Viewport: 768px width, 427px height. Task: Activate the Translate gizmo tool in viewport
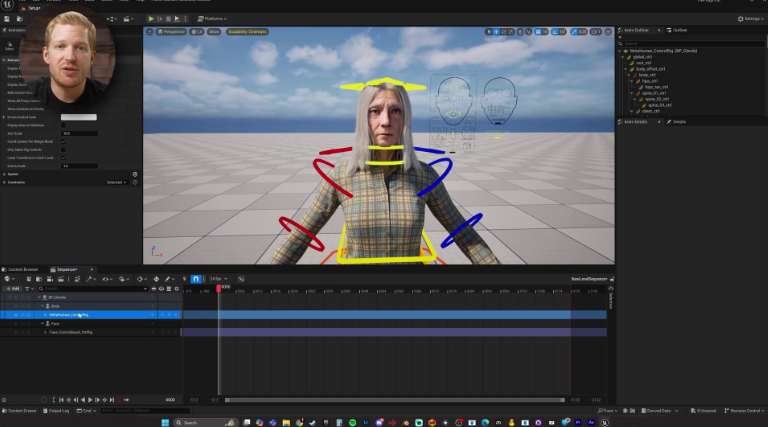pos(496,32)
